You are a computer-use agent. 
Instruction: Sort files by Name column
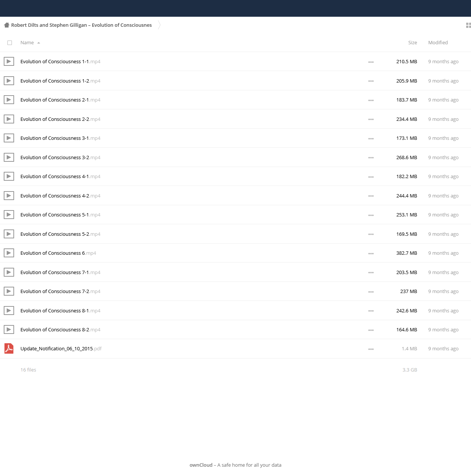click(x=27, y=43)
